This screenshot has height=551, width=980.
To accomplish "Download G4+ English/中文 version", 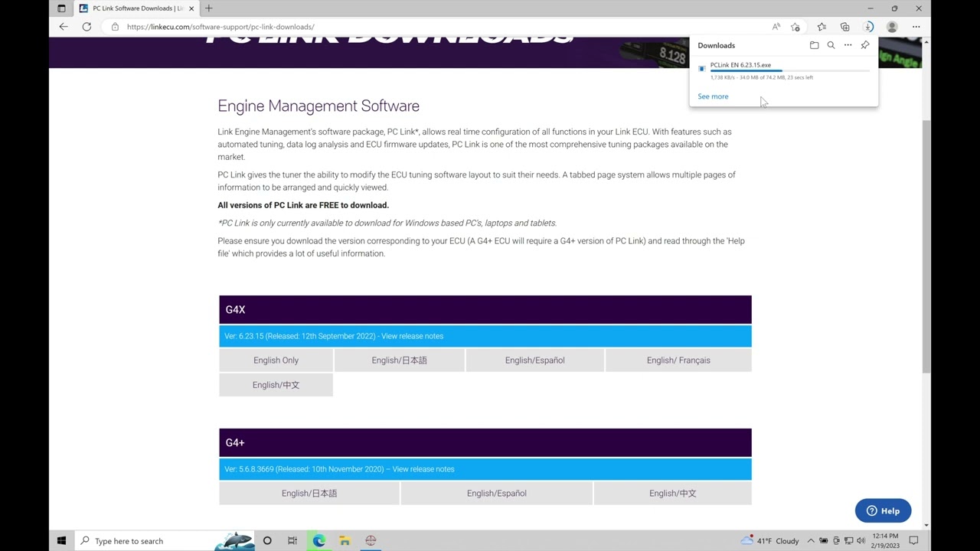I will 672,494.
